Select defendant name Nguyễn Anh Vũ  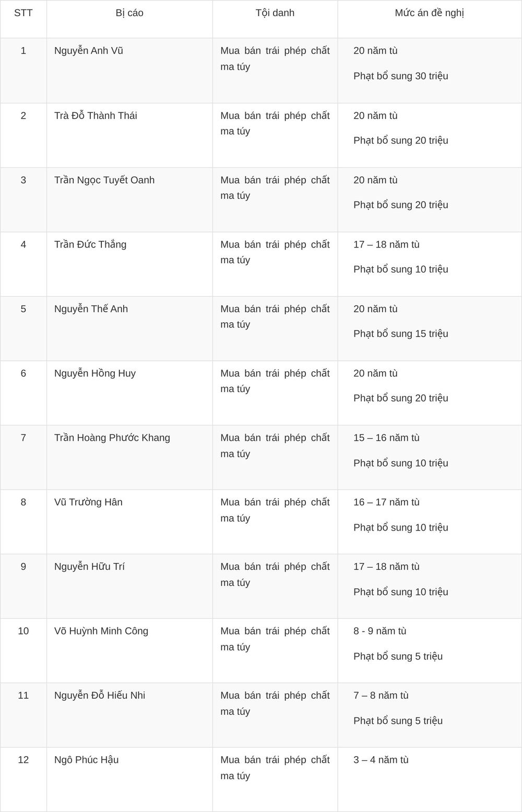[89, 51]
